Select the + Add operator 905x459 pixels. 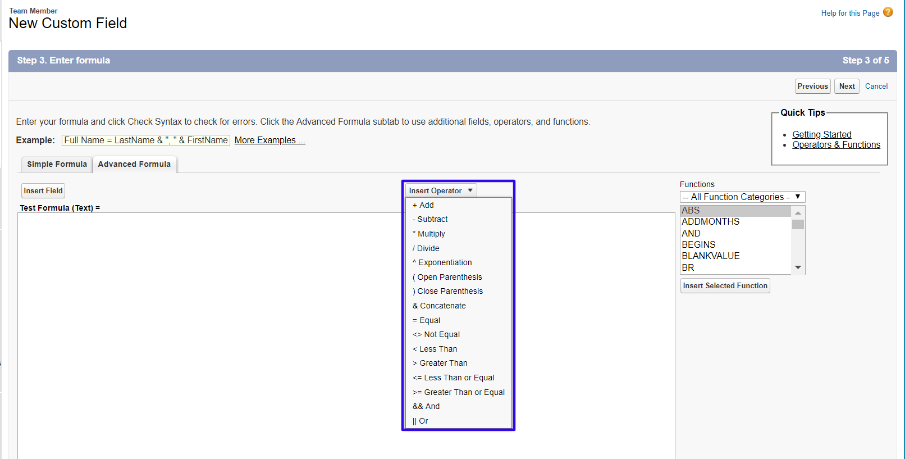tap(423, 205)
